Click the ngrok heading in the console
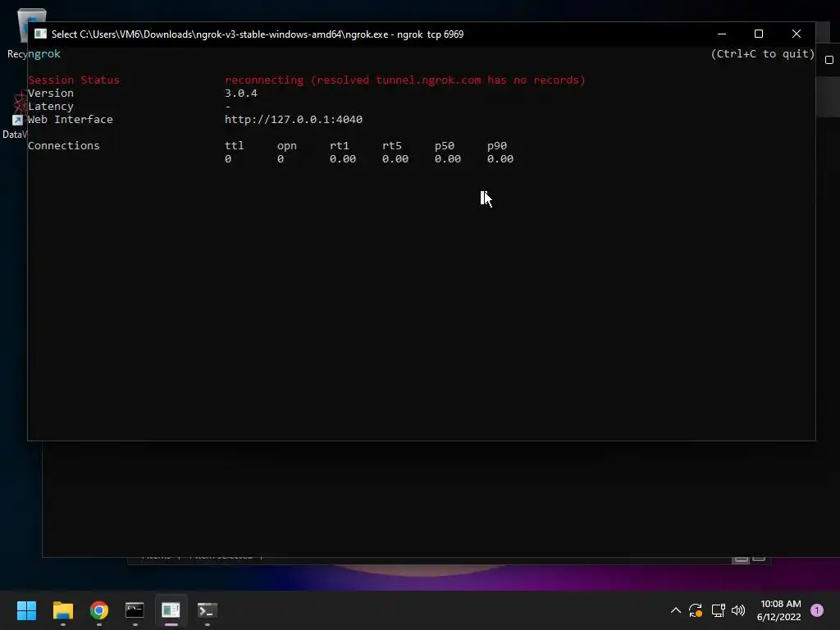The image size is (840, 630). tap(44, 53)
